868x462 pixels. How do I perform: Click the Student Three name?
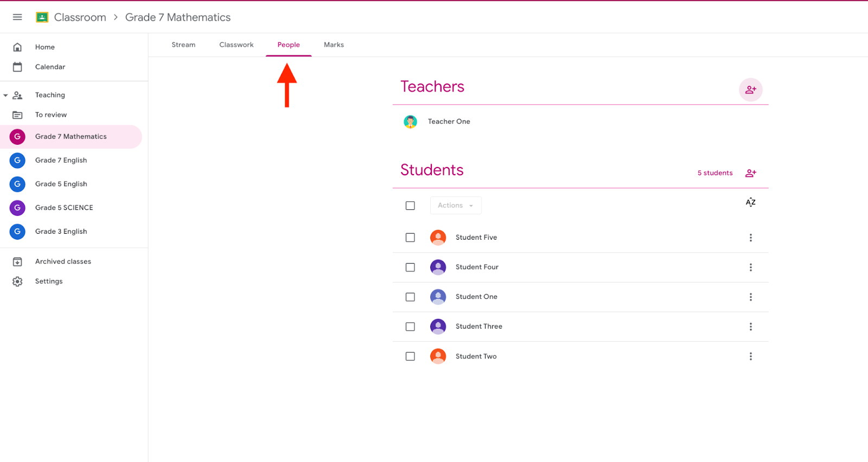click(x=479, y=326)
